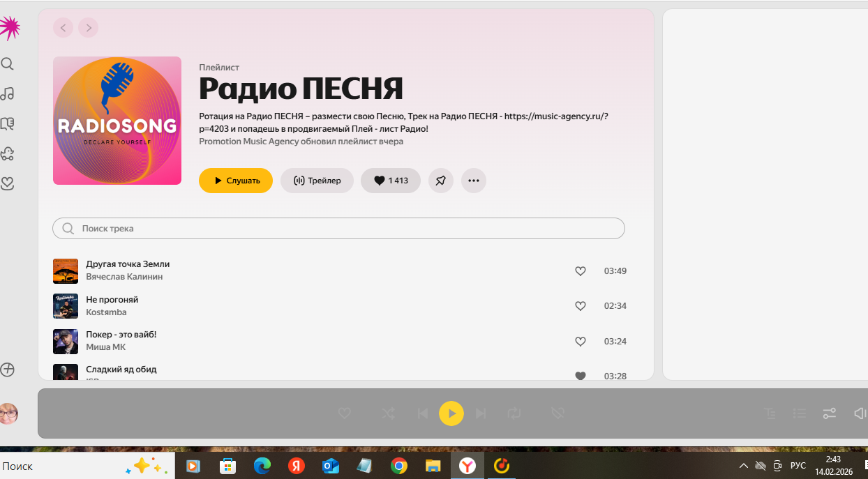The width and height of the screenshot is (868, 479).
Task: Like the track Покер - это вайб!
Action: pyautogui.click(x=580, y=342)
